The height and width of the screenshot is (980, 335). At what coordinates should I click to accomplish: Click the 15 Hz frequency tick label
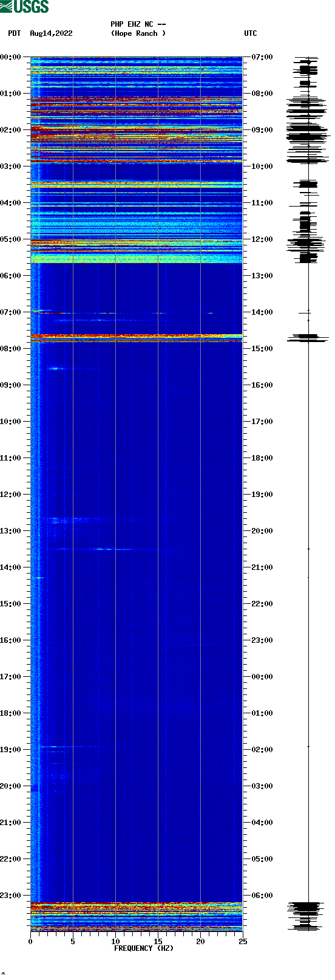158,942
